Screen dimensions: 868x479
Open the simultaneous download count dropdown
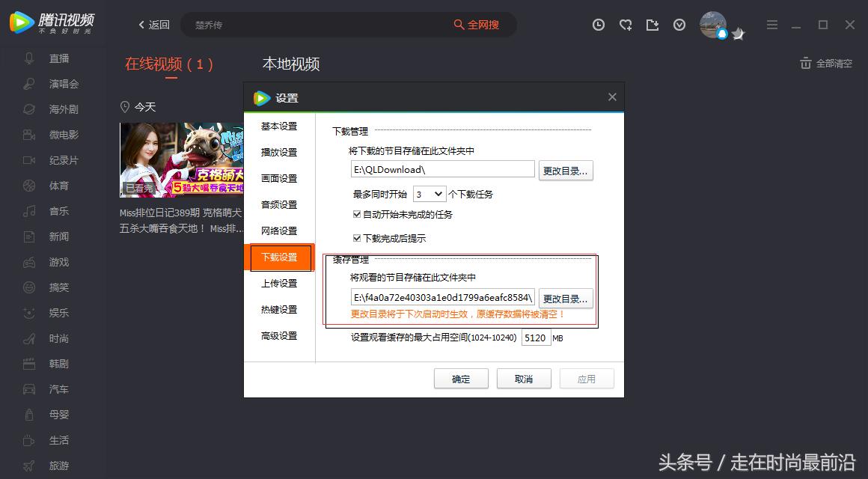(x=429, y=193)
